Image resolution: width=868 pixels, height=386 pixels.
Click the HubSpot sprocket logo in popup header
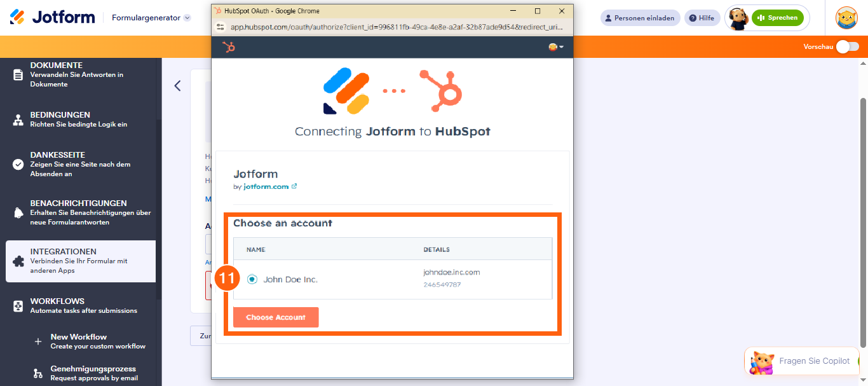(x=229, y=46)
